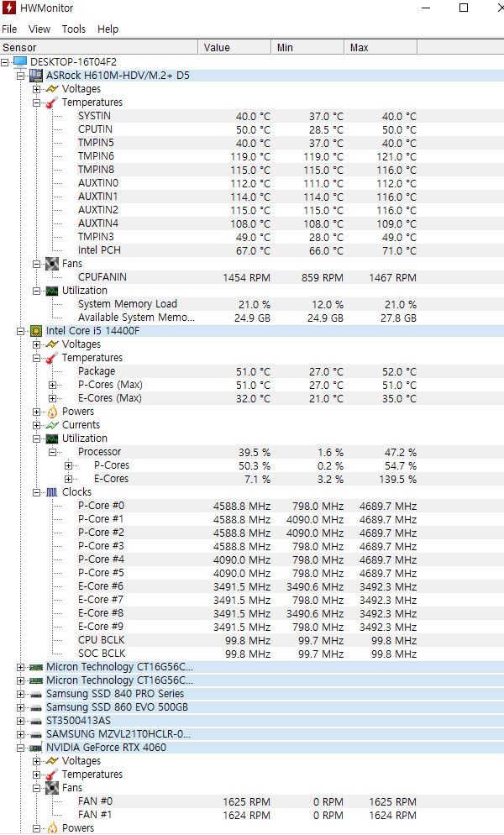Collapse the DESKTOP-16T04F2 root node
Screen dimensions: 504x835
click(5, 62)
